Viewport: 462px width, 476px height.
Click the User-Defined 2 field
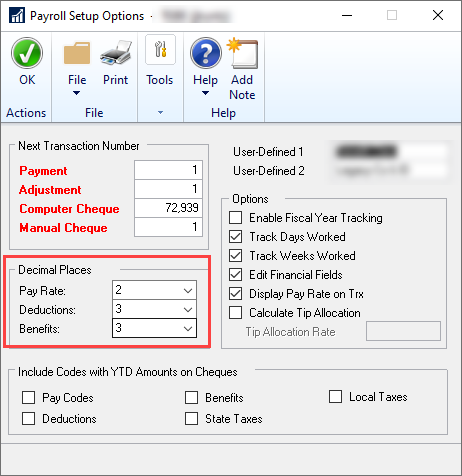coord(390,170)
